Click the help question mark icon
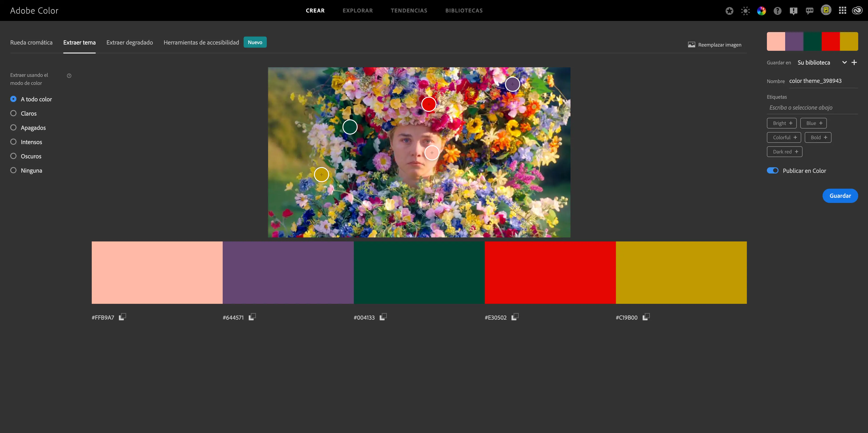The image size is (868, 433). tap(777, 11)
